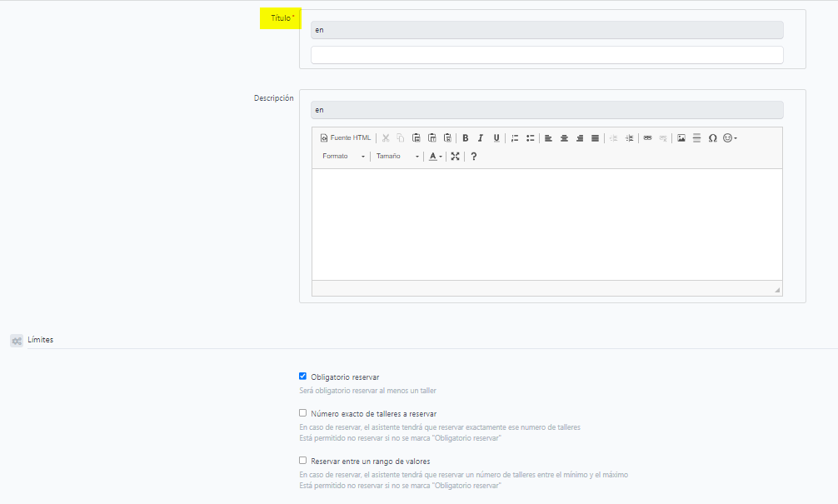The image size is (838, 504).
Task: Click 'Será obligatorio reservar al menos un taller'
Action: tap(367, 391)
